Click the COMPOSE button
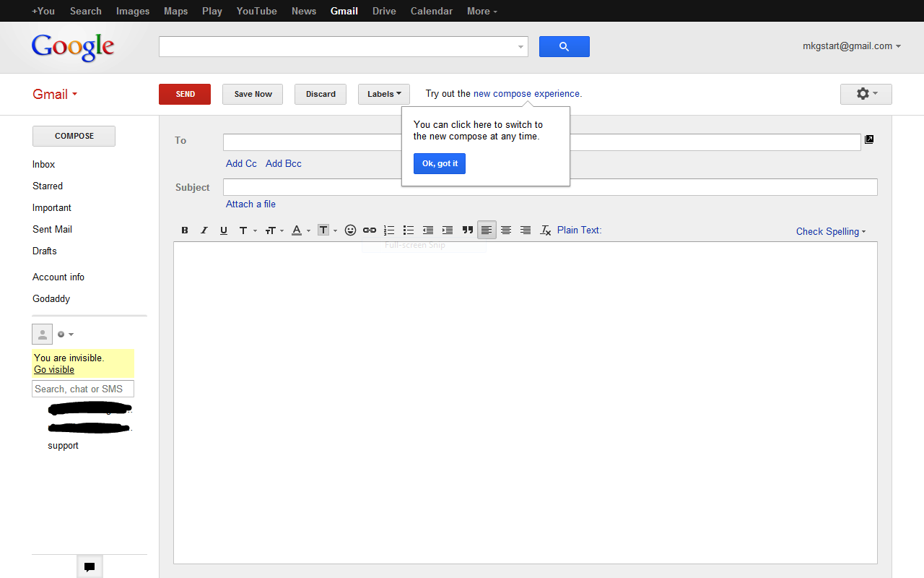The image size is (924, 578). (x=74, y=136)
